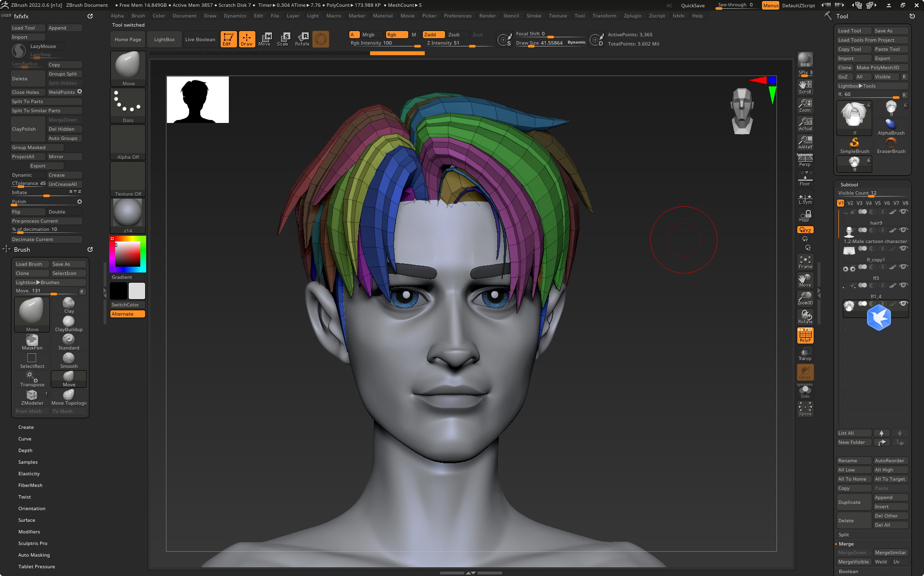This screenshot has height=576, width=924.
Task: Open the Render menu
Action: click(x=487, y=16)
